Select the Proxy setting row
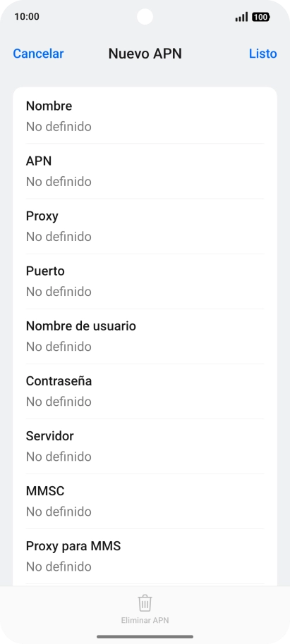The width and height of the screenshot is (290, 644). tap(145, 226)
